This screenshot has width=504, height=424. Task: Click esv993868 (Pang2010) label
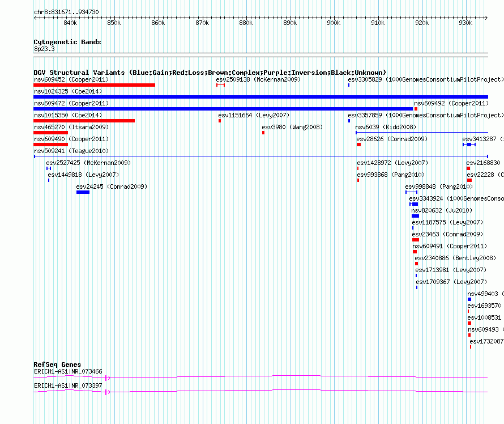[x=391, y=175]
